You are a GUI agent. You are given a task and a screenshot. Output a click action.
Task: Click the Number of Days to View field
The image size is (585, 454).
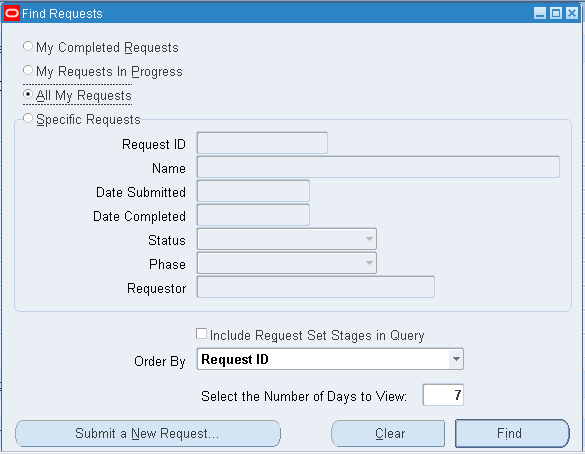pyautogui.click(x=443, y=395)
